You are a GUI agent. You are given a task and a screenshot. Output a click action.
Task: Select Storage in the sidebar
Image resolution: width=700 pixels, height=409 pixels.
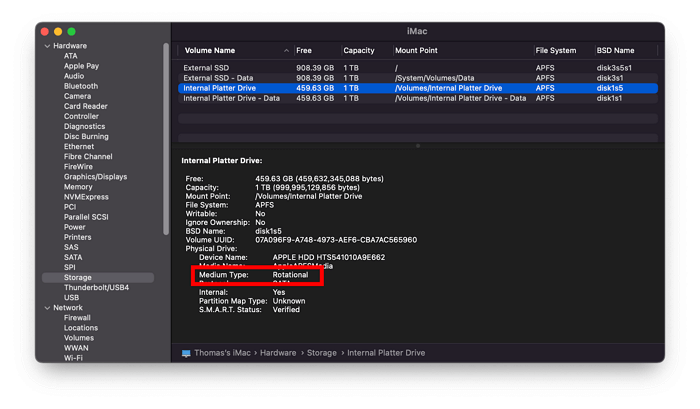click(x=78, y=277)
